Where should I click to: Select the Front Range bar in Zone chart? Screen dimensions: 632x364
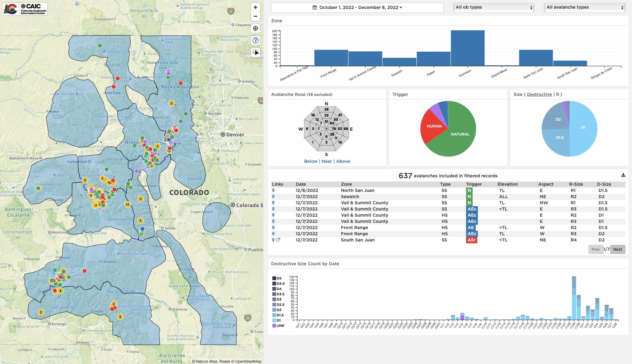tap(331, 58)
